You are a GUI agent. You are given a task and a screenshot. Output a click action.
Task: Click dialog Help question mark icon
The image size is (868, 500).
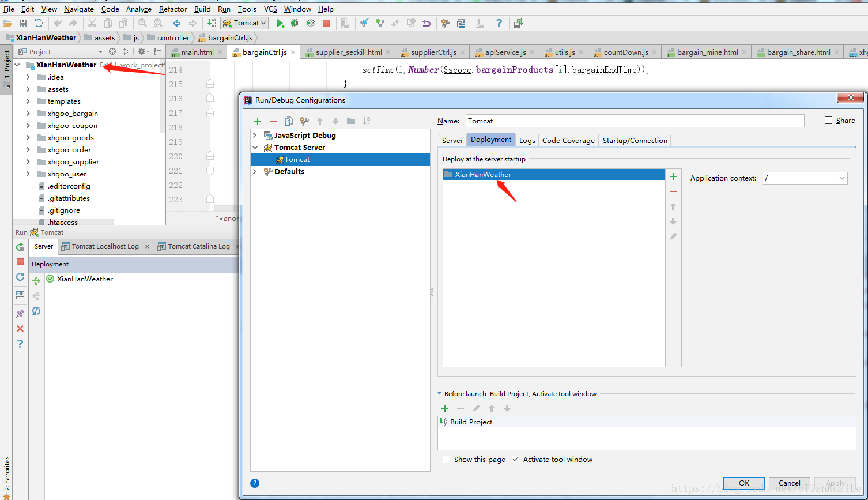[255, 483]
